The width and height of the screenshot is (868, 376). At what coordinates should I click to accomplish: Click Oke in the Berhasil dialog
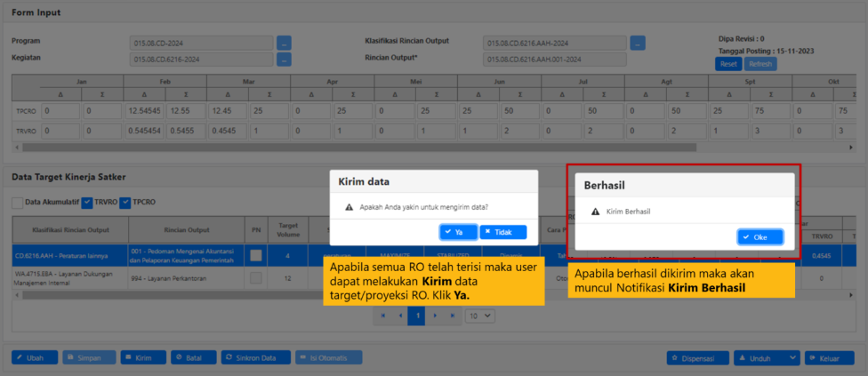tap(759, 237)
